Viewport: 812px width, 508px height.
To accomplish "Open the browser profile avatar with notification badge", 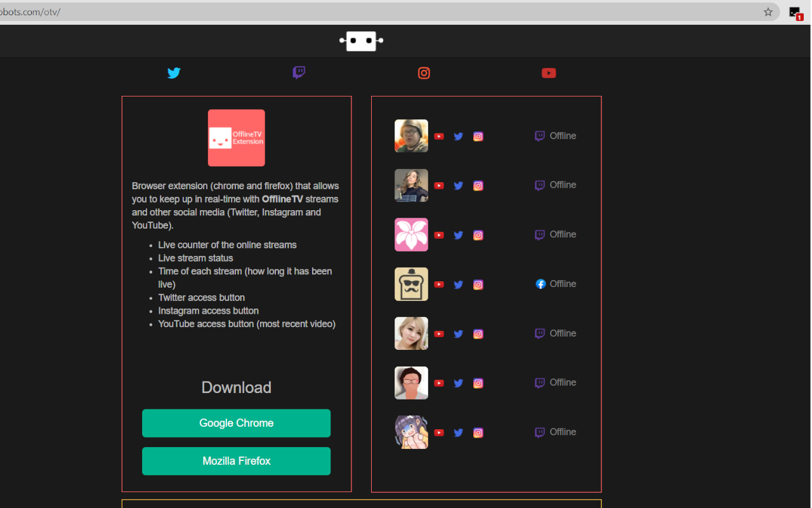I will [x=796, y=11].
